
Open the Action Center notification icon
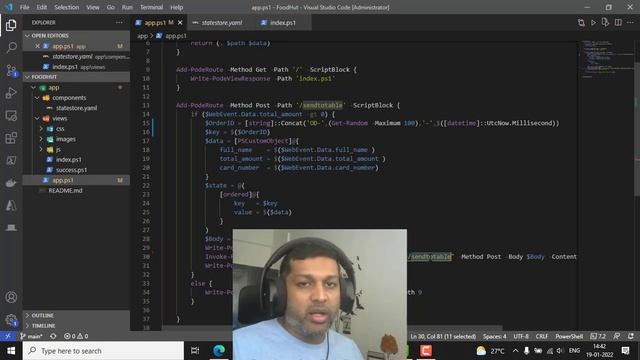point(625,351)
